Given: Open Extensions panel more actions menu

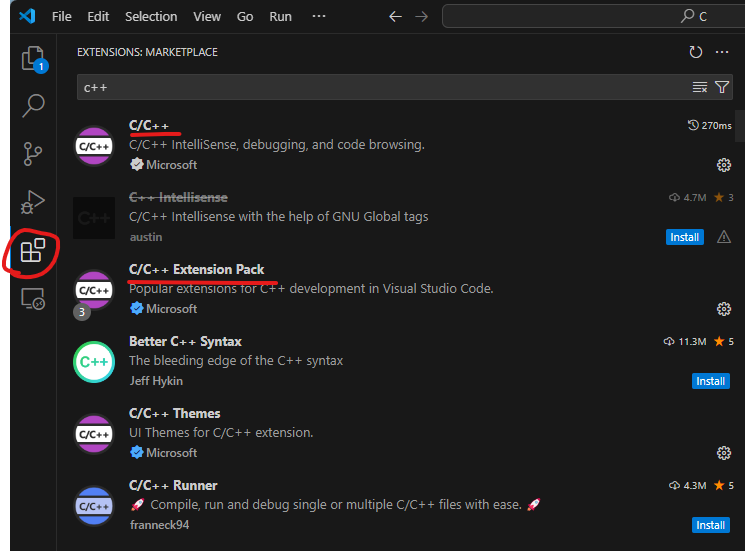Looking at the screenshot, I should (722, 52).
